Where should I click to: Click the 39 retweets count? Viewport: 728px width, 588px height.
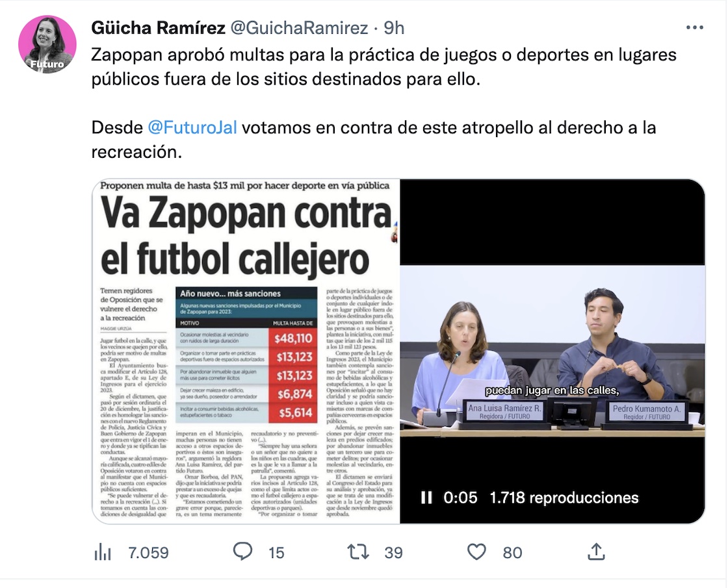393,553
